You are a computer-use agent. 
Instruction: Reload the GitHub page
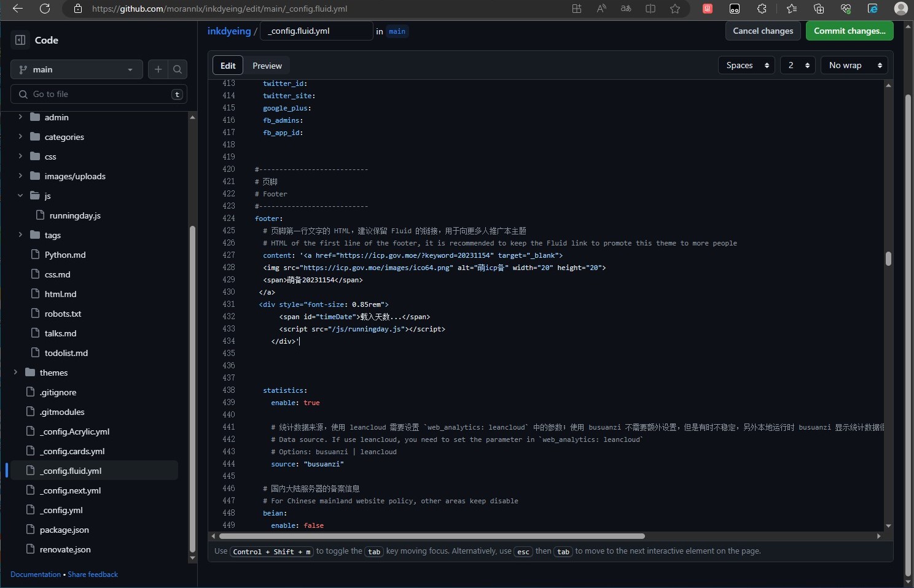(45, 9)
